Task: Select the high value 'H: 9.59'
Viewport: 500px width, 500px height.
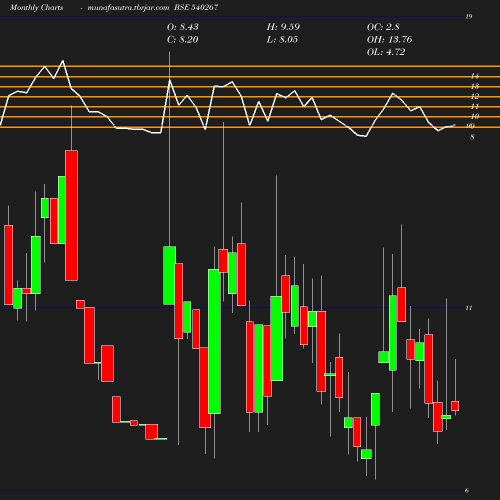Action: click(283, 27)
